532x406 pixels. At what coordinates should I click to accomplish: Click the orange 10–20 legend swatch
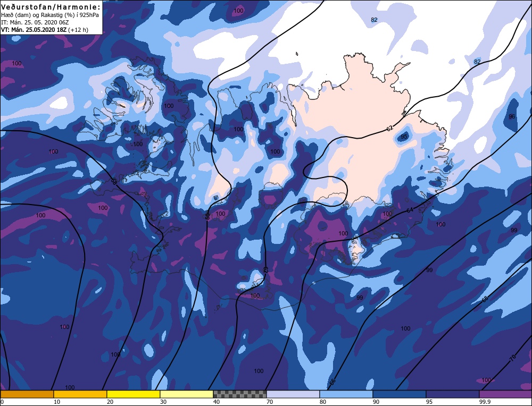point(80,394)
